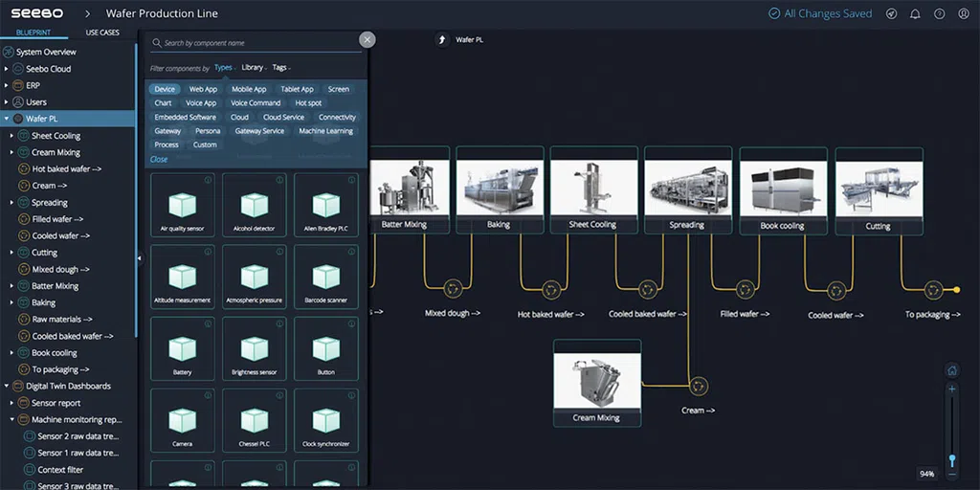Open the Tags filter dropdown
The image size is (980, 490).
pos(281,68)
